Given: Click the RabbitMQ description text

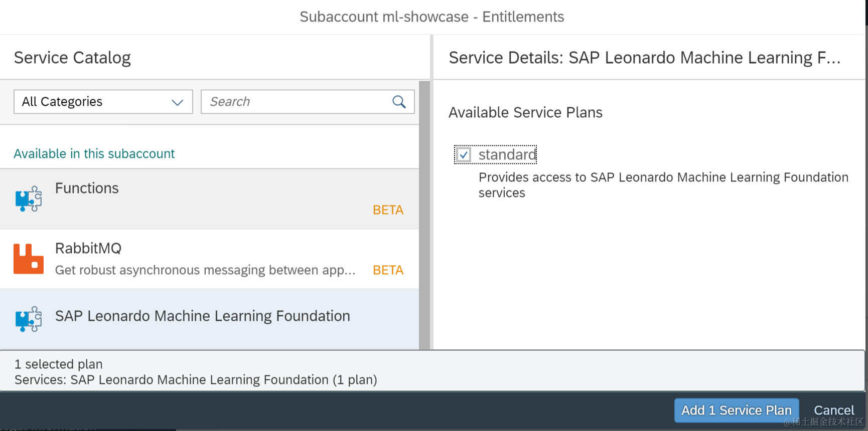Looking at the screenshot, I should click(205, 270).
